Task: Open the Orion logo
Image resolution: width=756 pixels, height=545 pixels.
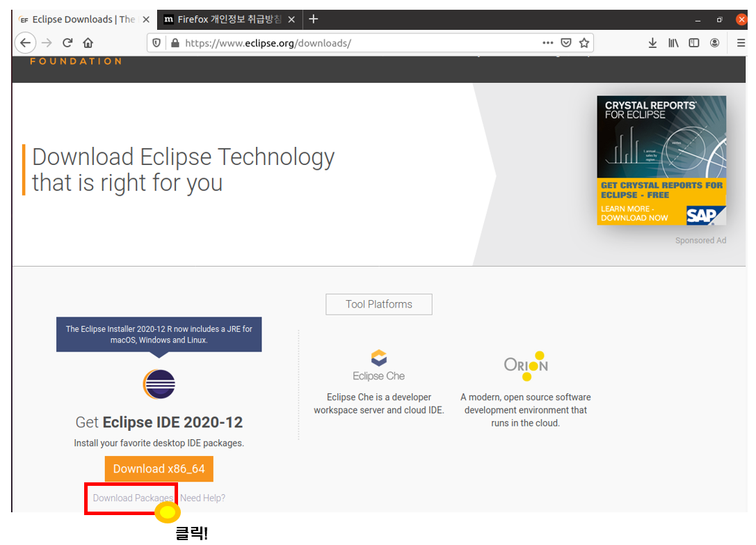Action: coord(526,365)
